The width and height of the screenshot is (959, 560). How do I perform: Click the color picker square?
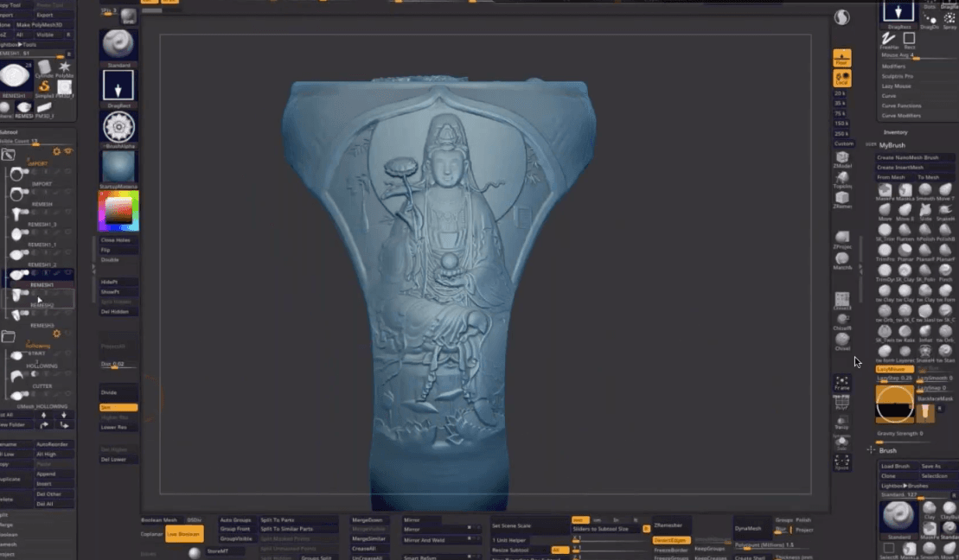pos(118,211)
